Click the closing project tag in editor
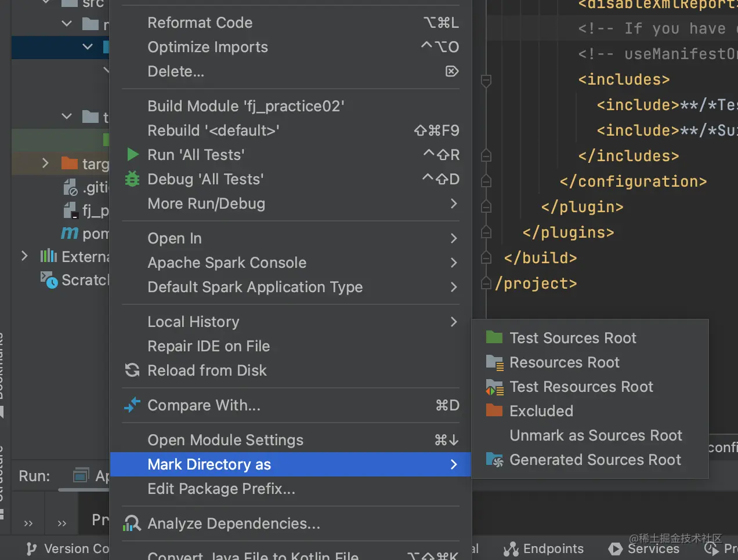Screen dimensions: 738x560 pyautogui.click(x=536, y=283)
